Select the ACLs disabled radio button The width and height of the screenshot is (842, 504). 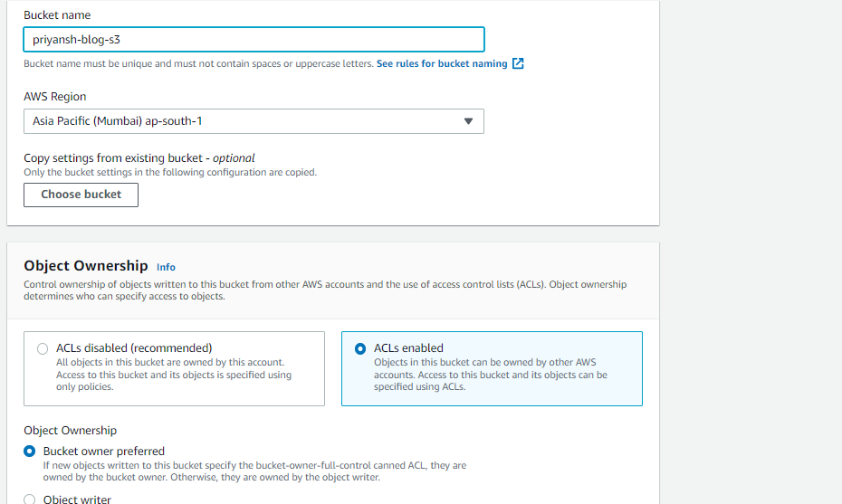pyautogui.click(x=42, y=348)
